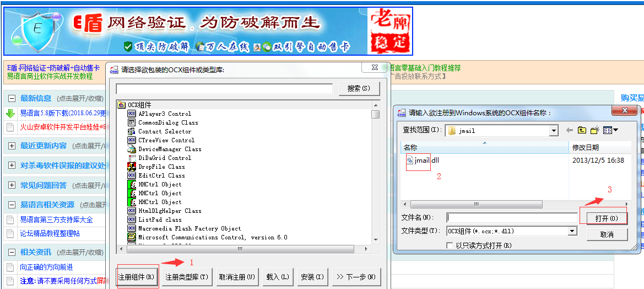Open the view menu icon in file dialog
Screen dimensions: 644x289
point(610,130)
